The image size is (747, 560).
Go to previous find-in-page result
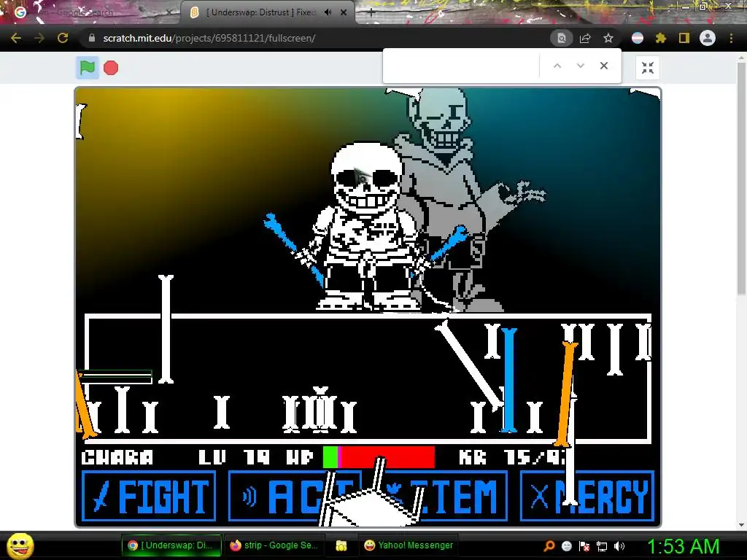coord(557,66)
